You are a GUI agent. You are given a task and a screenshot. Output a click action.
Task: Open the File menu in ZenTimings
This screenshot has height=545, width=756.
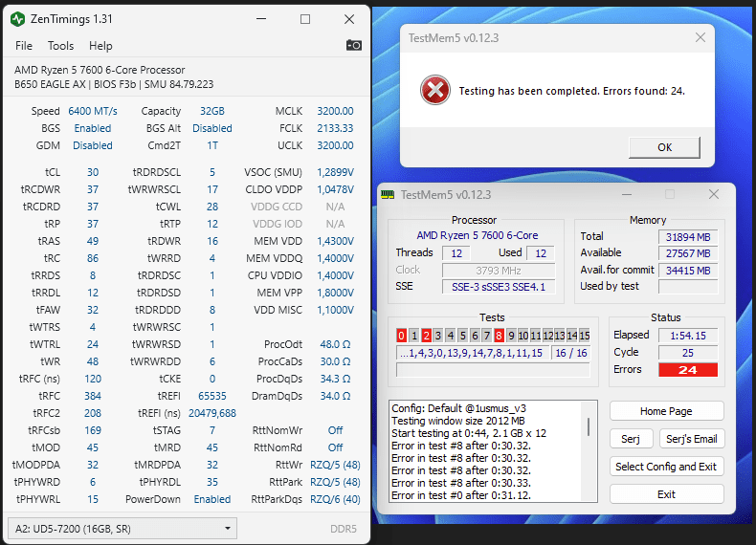point(24,46)
